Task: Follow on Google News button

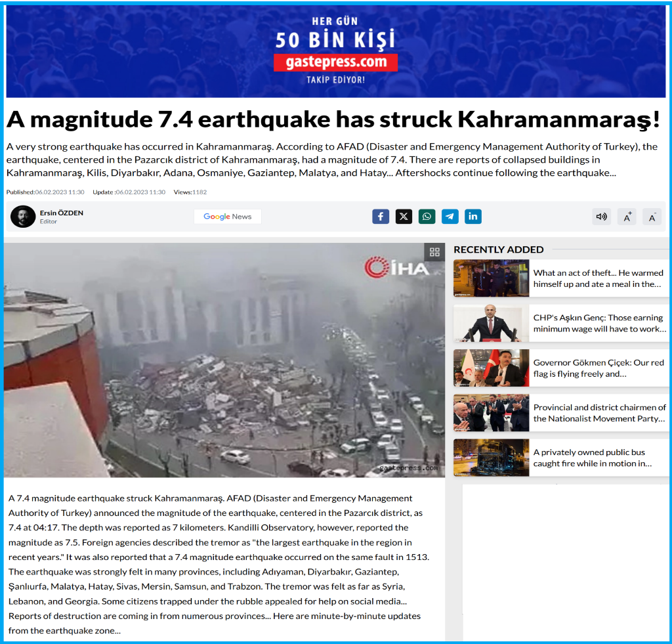Action: click(x=228, y=217)
